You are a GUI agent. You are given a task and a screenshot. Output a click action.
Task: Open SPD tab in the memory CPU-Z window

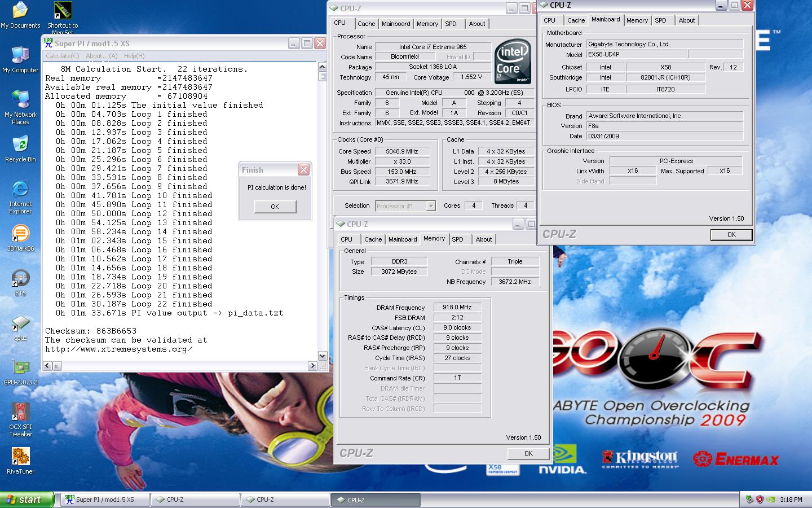(x=457, y=239)
